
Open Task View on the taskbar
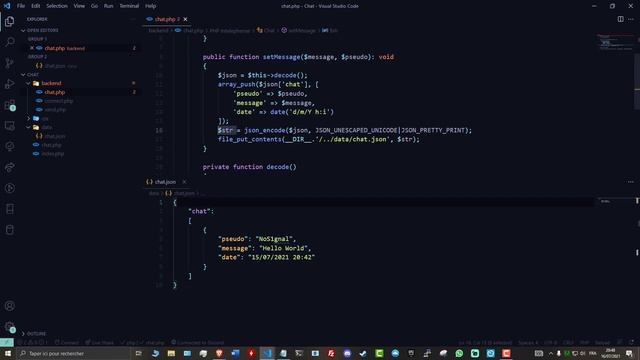point(139,353)
